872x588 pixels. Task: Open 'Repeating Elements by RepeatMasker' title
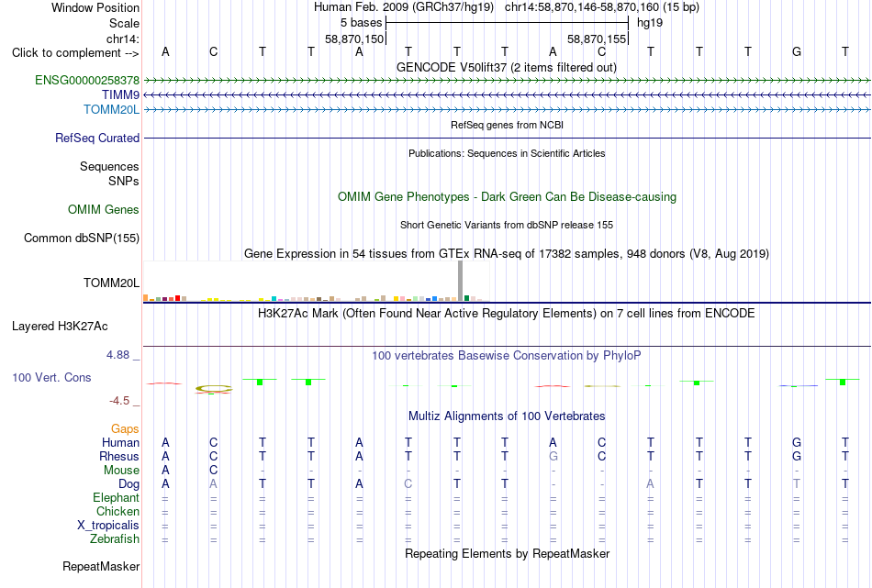click(507, 554)
